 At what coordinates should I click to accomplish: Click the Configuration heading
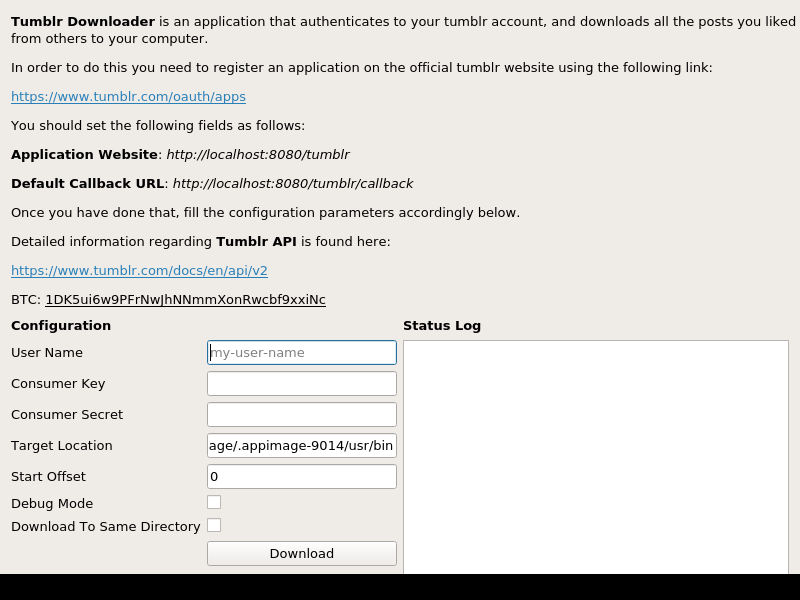coord(61,326)
